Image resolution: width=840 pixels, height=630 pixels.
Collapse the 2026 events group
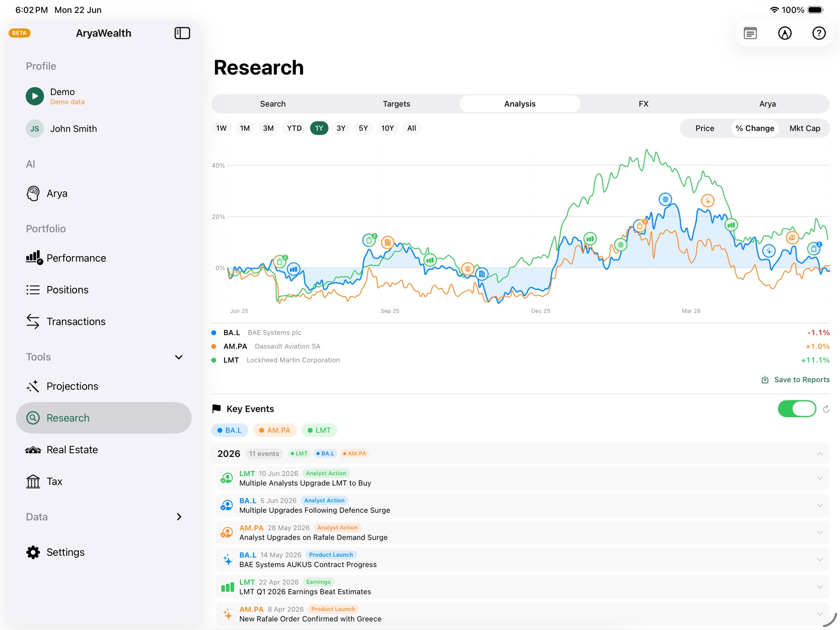click(x=820, y=454)
